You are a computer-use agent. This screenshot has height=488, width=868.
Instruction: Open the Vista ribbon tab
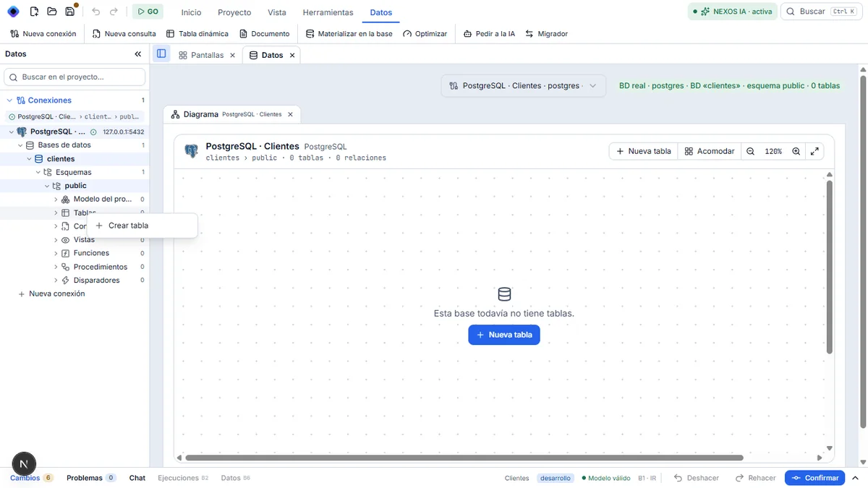coord(277,12)
